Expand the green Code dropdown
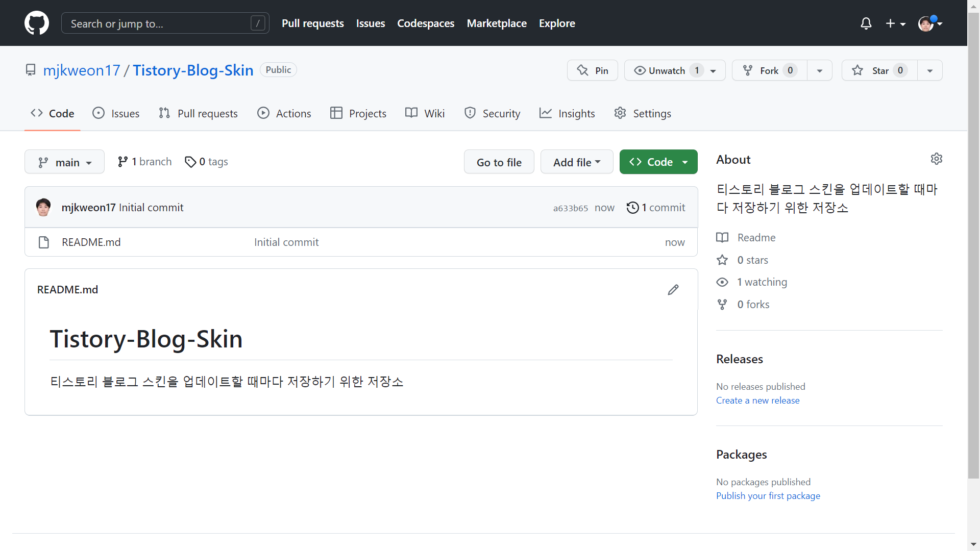 coord(658,162)
